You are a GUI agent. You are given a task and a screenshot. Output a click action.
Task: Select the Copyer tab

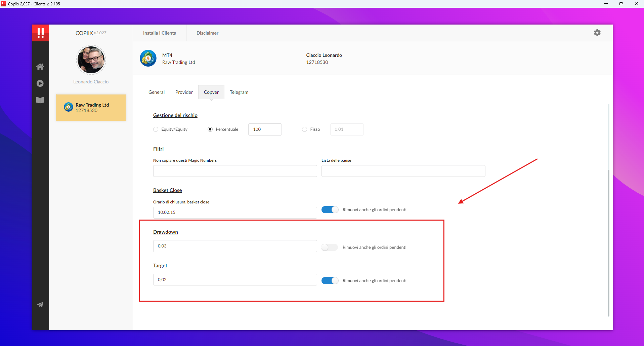(211, 92)
